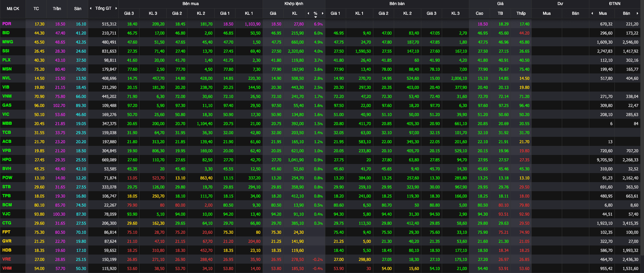
Task: Click the Bên bán group header
Action: (397, 4)
